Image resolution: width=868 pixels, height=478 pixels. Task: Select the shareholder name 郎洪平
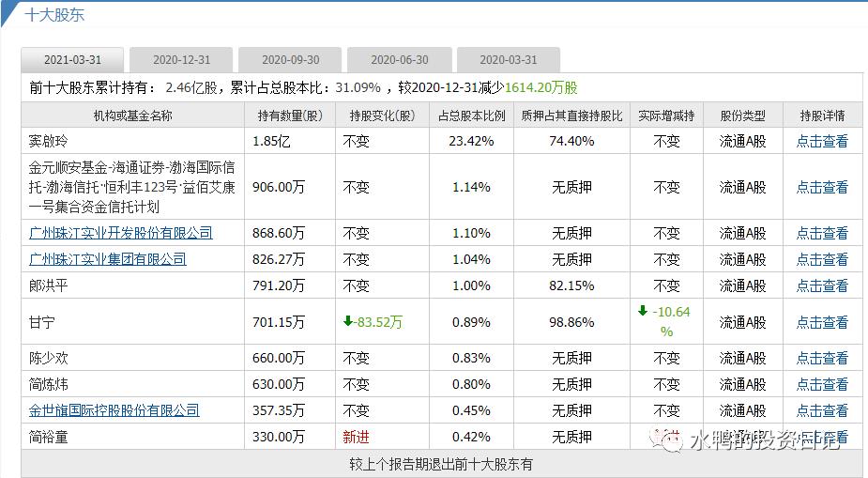click(x=48, y=285)
